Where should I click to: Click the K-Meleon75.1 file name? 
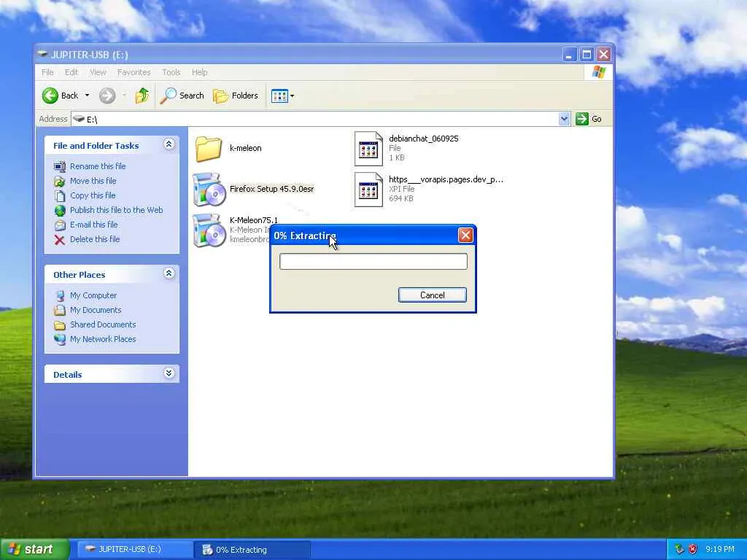point(253,220)
